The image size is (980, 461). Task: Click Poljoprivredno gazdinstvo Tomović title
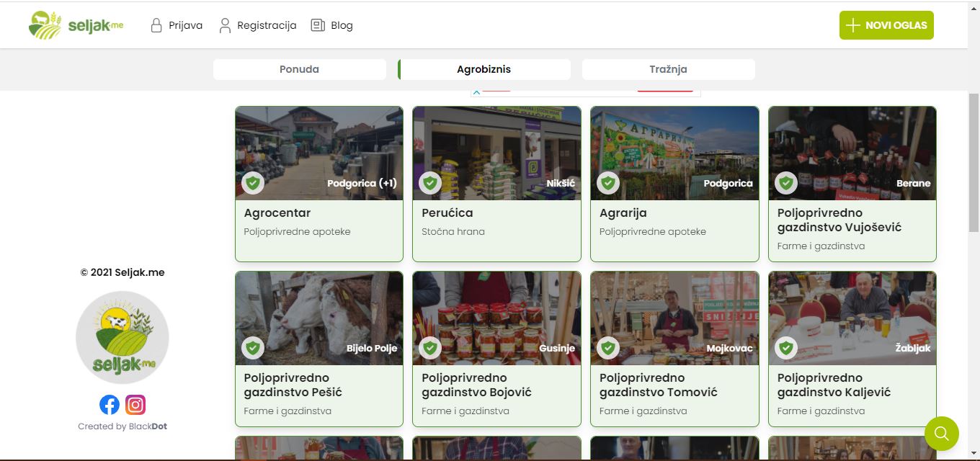coord(659,385)
